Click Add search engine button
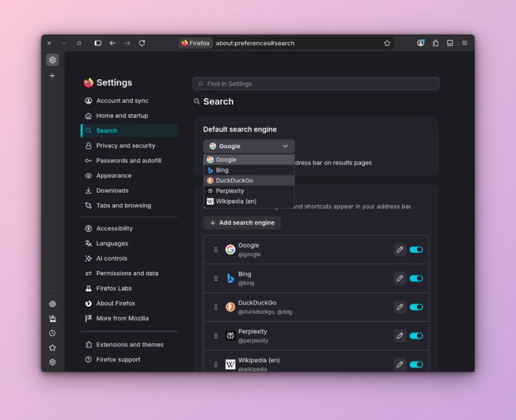The width and height of the screenshot is (516, 420). click(242, 223)
